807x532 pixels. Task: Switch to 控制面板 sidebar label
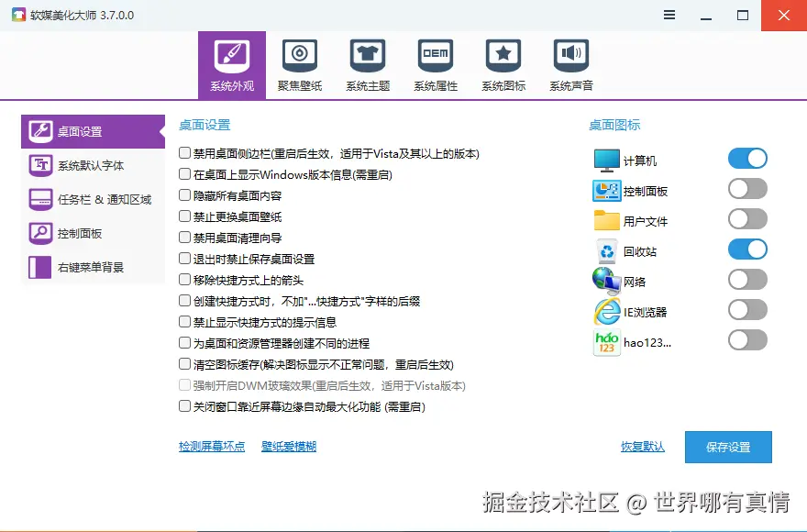(80, 233)
